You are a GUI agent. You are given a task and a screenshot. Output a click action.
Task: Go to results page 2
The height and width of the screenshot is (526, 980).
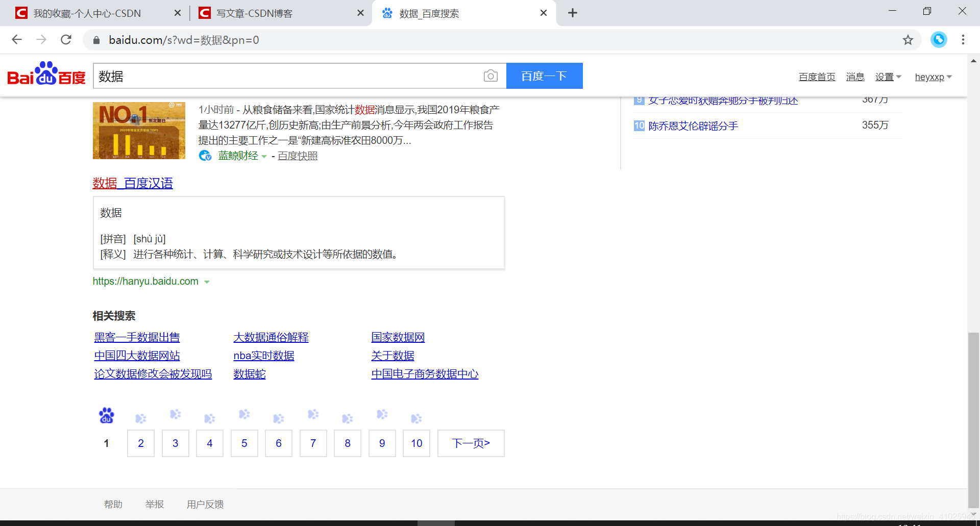141,443
